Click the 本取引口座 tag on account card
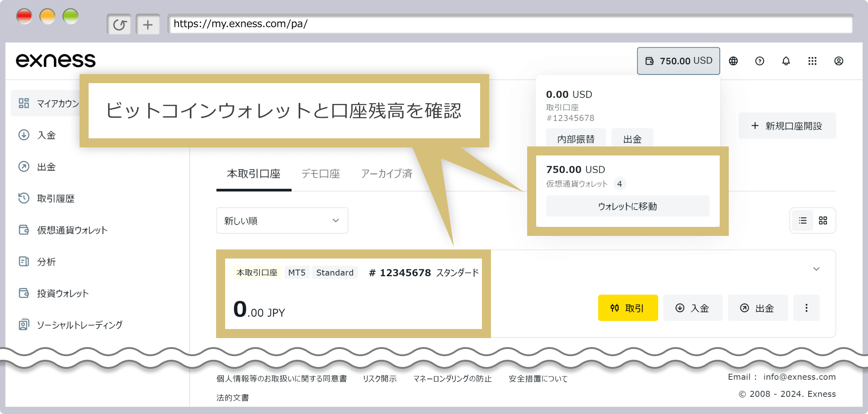Image resolution: width=868 pixels, height=414 pixels. click(257, 273)
